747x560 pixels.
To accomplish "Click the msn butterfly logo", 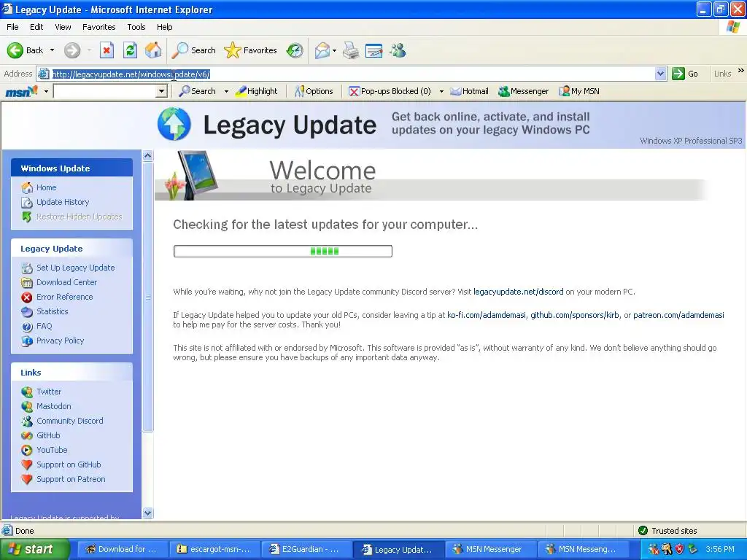I will (21, 91).
